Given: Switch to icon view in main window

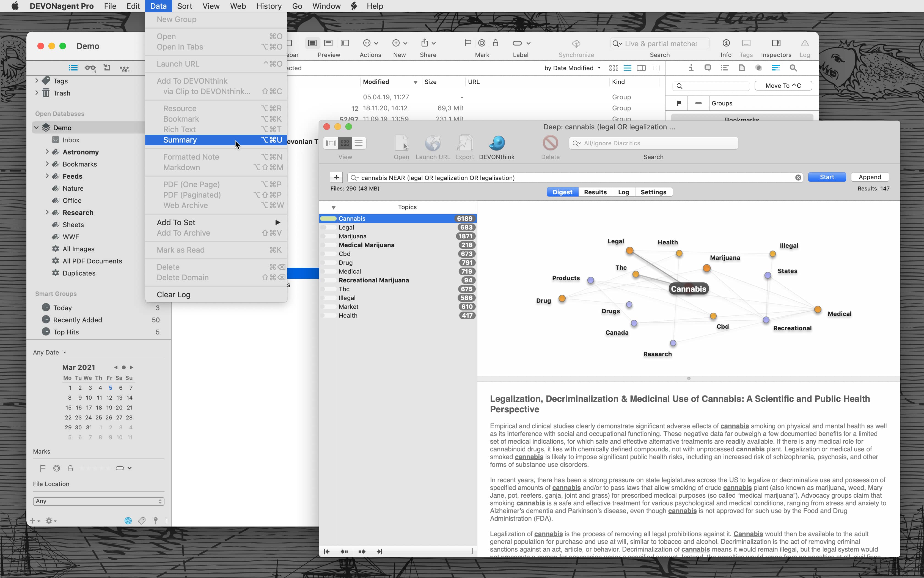Looking at the screenshot, I should pyautogui.click(x=614, y=68).
